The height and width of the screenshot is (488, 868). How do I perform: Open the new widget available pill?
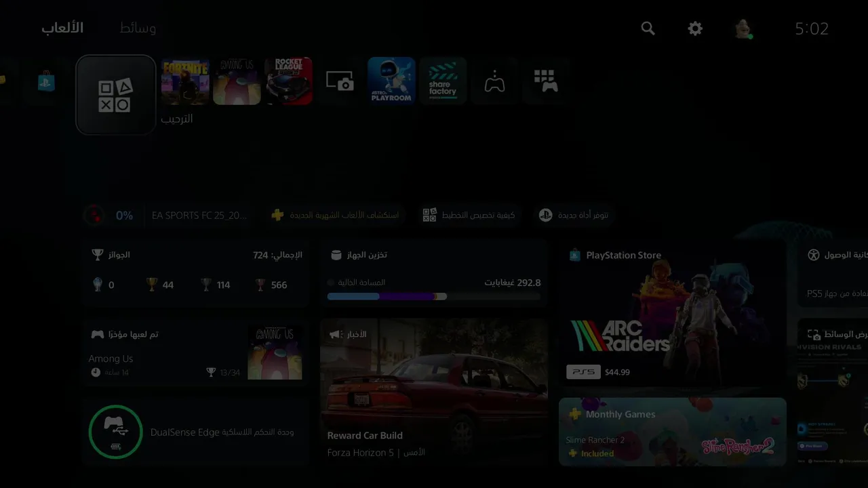574,216
